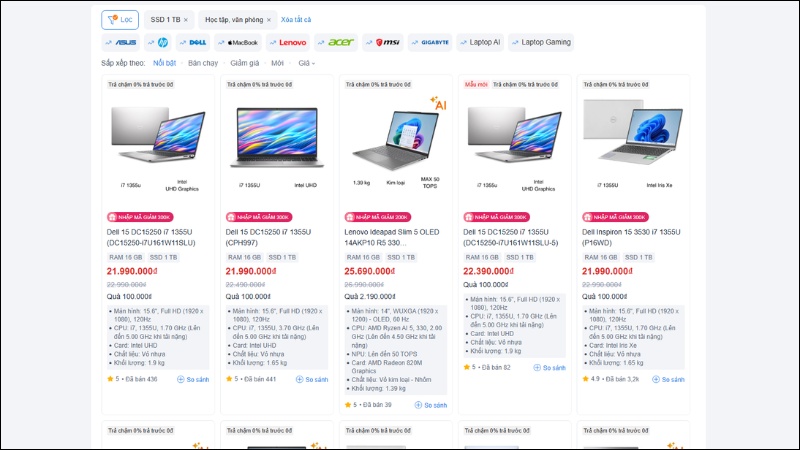
Task: Filter by MacBook brand logo
Action: 238,42
